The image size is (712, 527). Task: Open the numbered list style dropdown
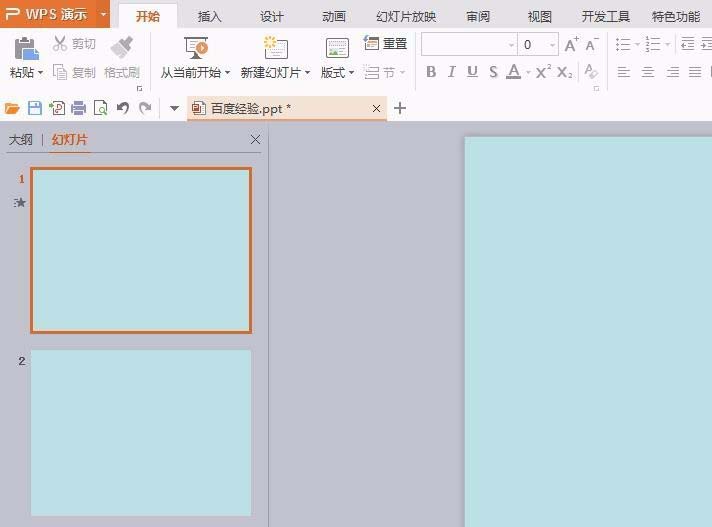[x=667, y=44]
